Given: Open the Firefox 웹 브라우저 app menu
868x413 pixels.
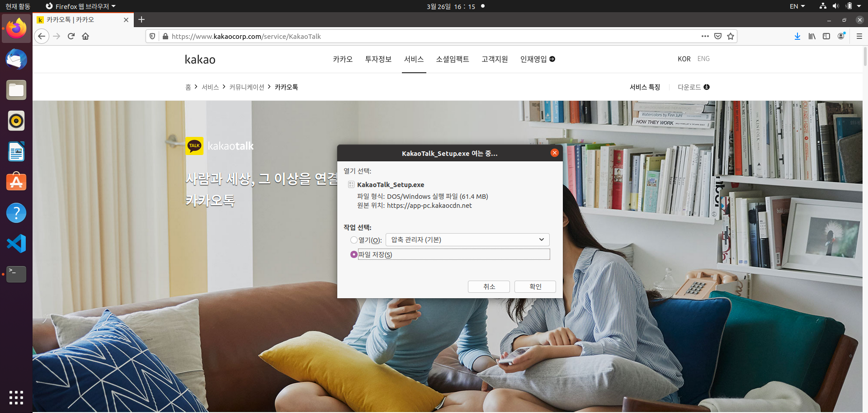Looking at the screenshot, I should tap(81, 6).
